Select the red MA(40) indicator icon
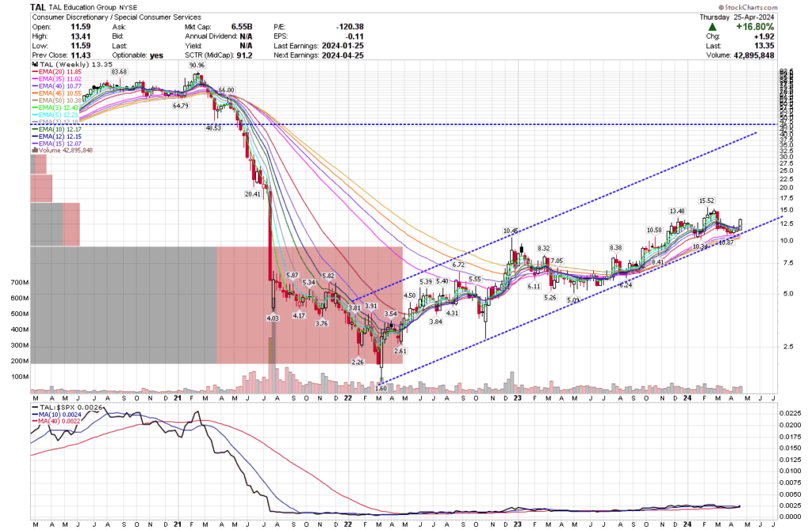The height and width of the screenshot is (530, 812). pos(35,421)
